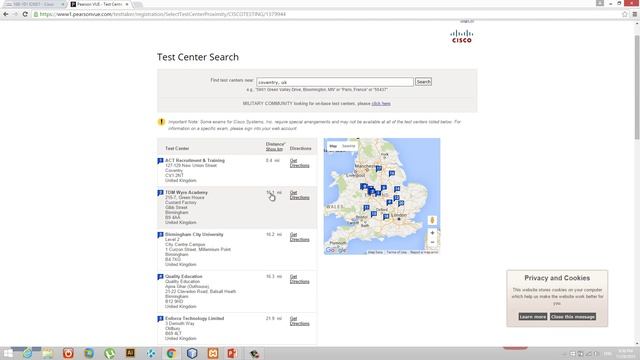Click Chrome icon in taskbar
Screen dimensions: 640x360
(171, 353)
